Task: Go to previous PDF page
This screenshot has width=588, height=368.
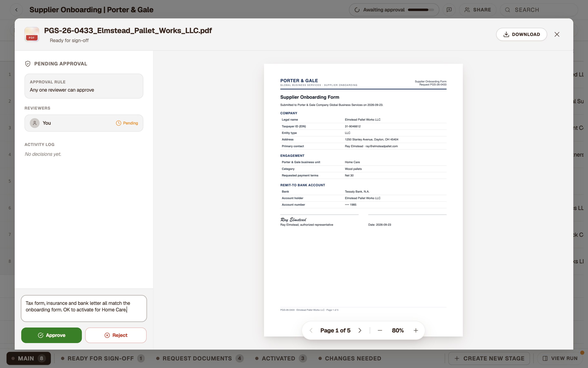Action: tap(311, 330)
